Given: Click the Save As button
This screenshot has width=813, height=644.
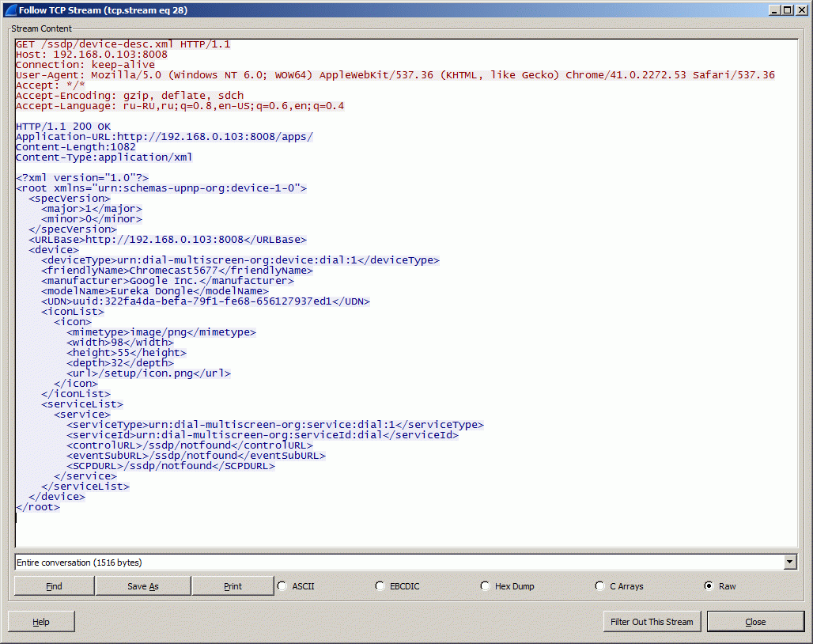Looking at the screenshot, I should [x=142, y=586].
